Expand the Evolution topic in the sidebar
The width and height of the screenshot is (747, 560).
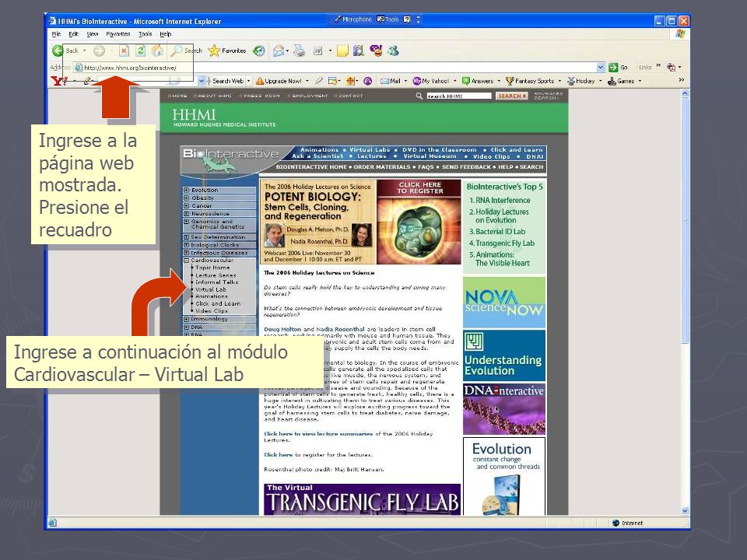(186, 190)
